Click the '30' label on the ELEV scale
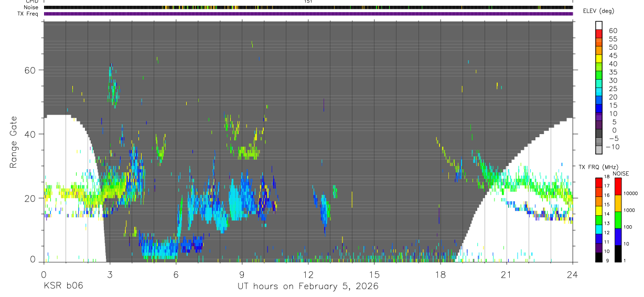 613,80
